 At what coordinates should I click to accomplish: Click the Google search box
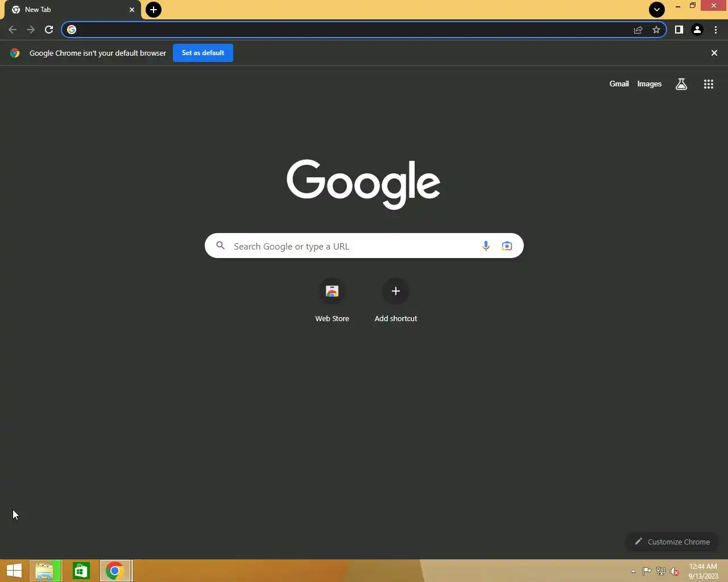click(x=364, y=246)
